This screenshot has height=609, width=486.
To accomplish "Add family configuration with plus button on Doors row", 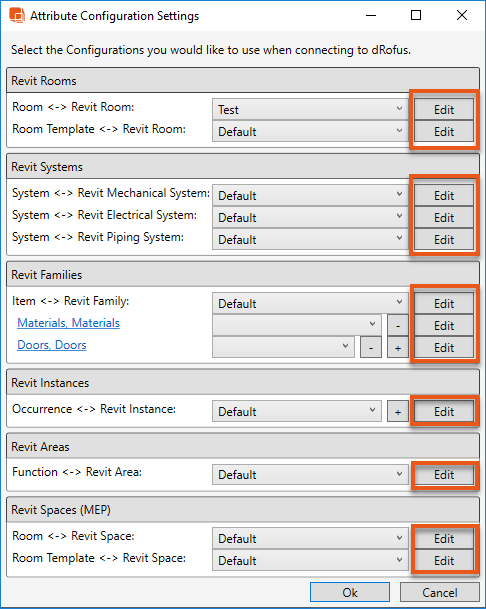I will (x=398, y=348).
